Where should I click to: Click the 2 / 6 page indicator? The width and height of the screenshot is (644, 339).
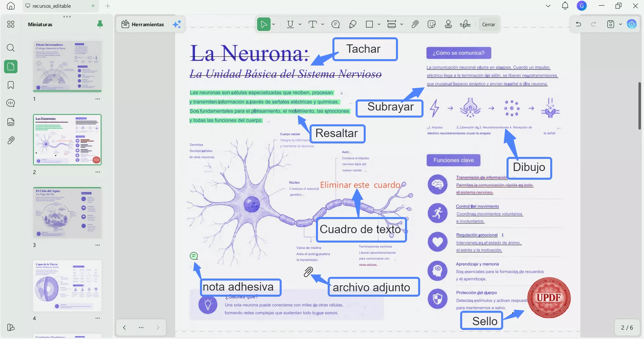click(627, 328)
